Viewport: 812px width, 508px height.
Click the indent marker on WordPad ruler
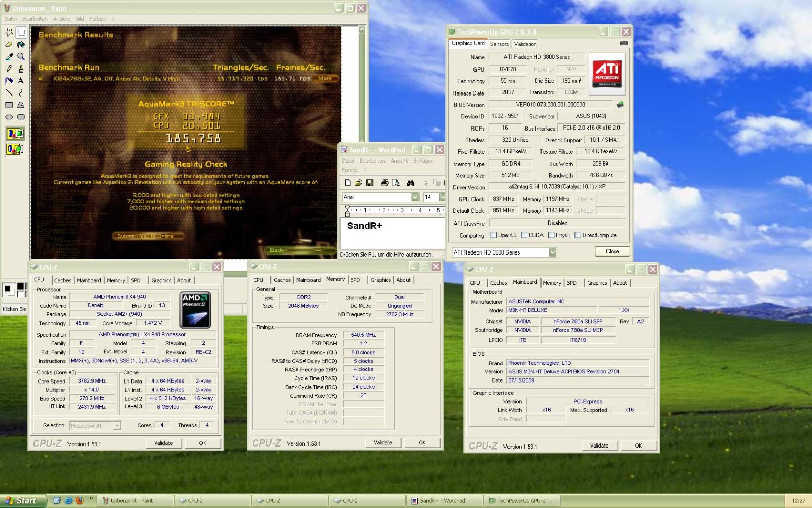(347, 211)
